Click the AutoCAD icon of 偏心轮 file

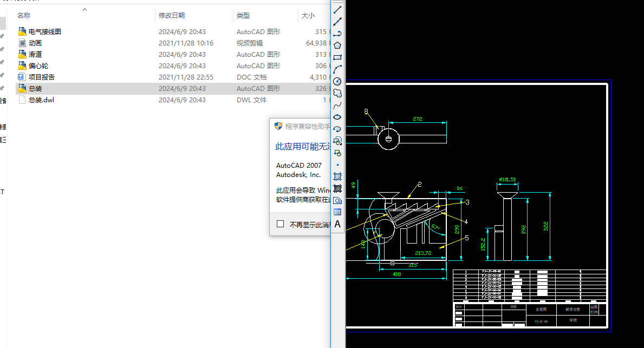pos(22,65)
